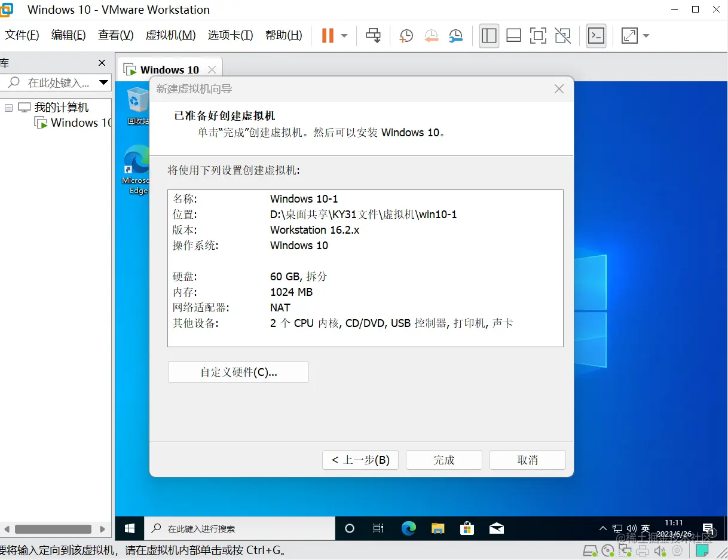The width and height of the screenshot is (728, 560).
Task: Click the 其他设备 value listing CPU cores
Action: pyautogui.click(x=391, y=323)
